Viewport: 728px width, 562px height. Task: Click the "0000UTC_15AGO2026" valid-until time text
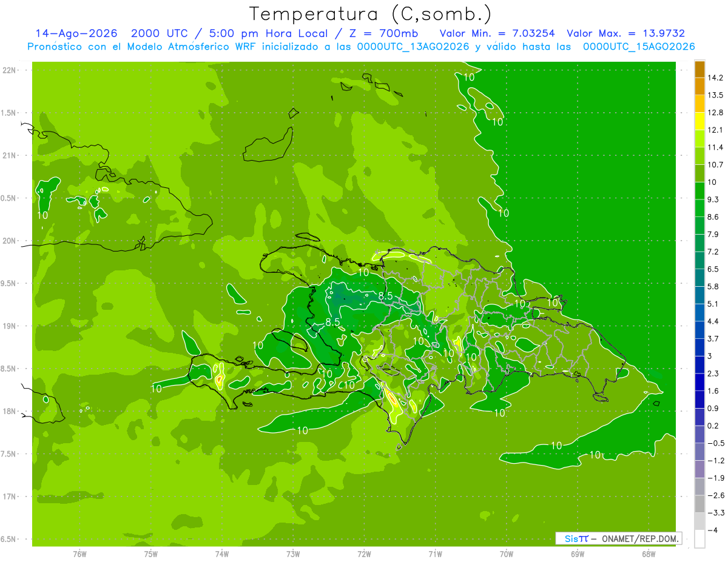639,47
